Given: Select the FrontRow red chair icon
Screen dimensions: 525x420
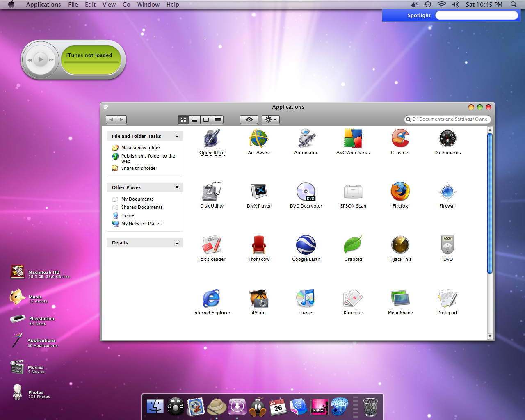Looking at the screenshot, I should coord(259,245).
